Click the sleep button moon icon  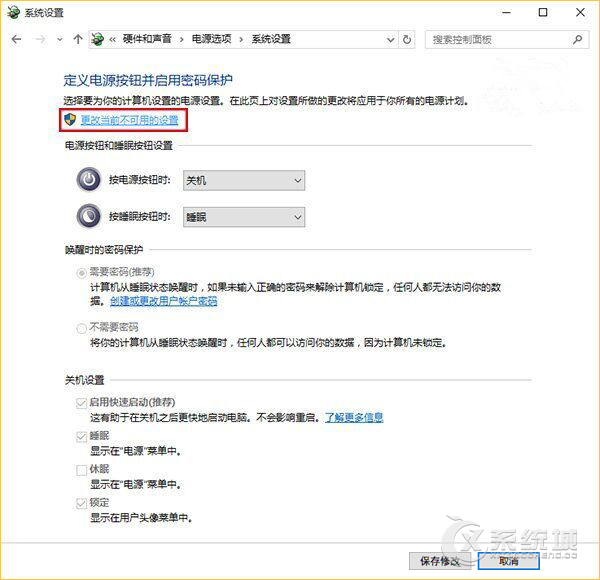pyautogui.click(x=89, y=216)
